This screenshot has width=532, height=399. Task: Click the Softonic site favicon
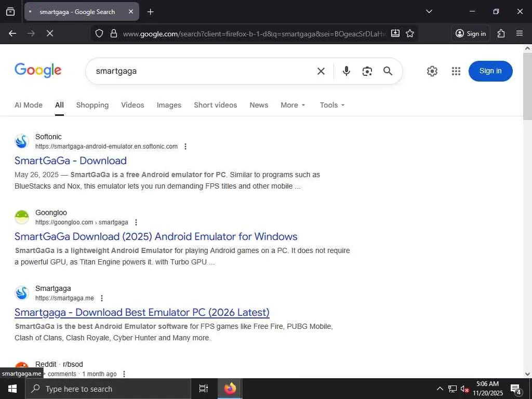22,141
